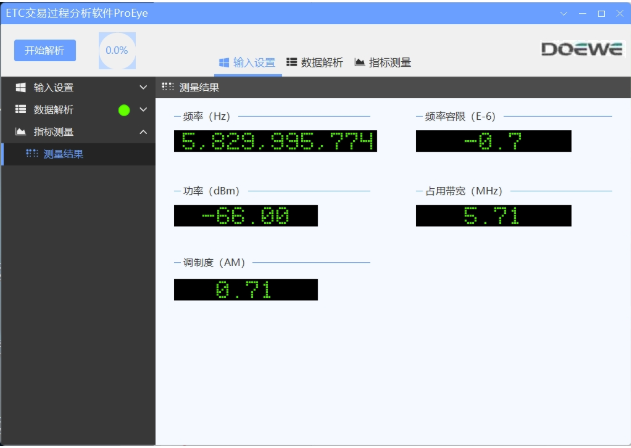Click the 占用带宽 (MHz) value display

point(493,216)
